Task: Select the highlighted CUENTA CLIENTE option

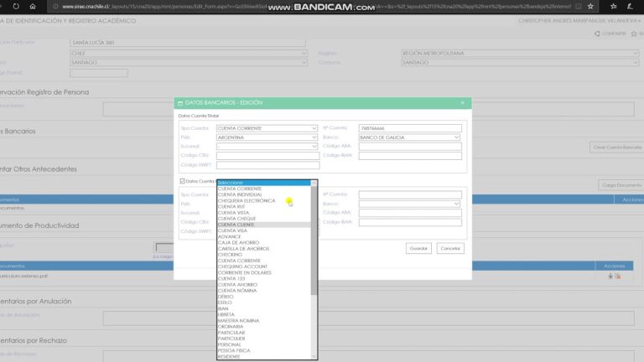Action: [x=263, y=225]
